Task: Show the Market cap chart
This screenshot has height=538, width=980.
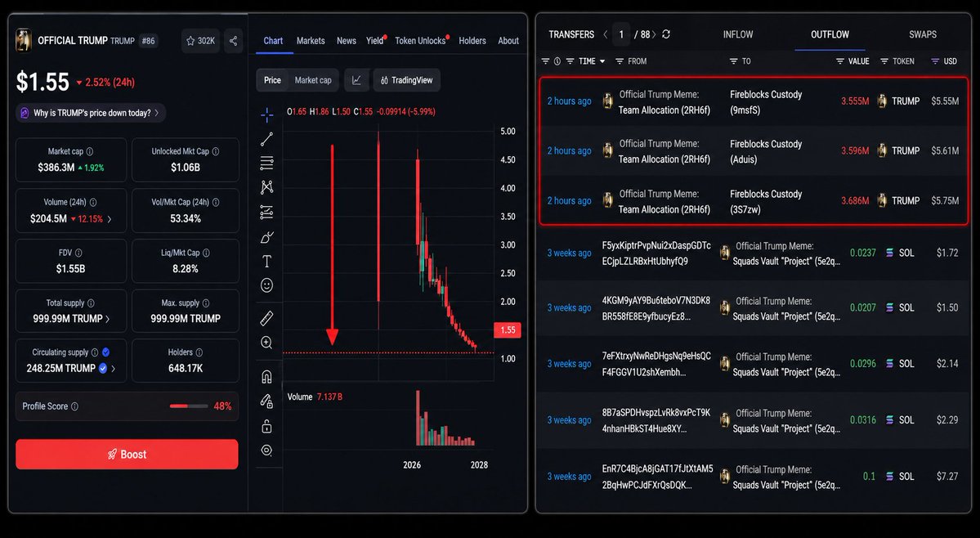Action: [313, 80]
